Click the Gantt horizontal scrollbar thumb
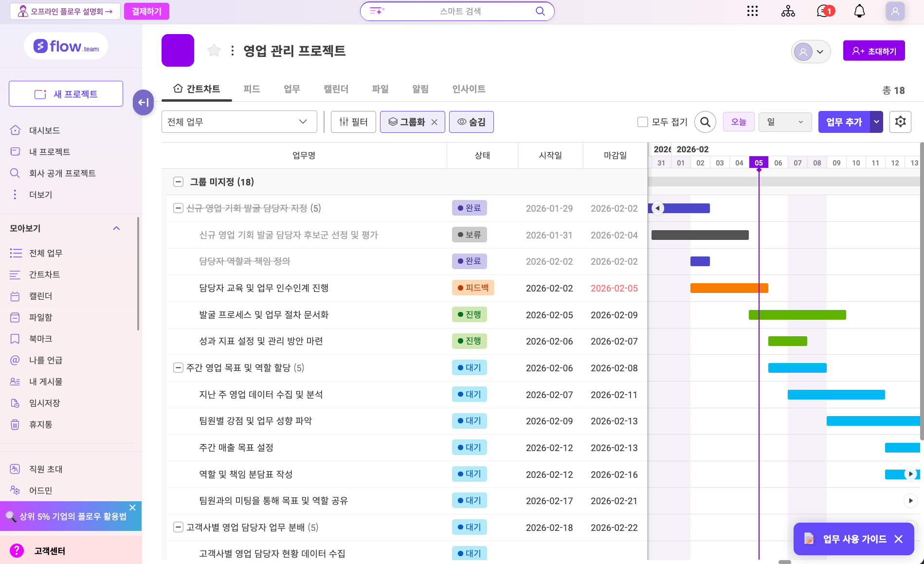 point(785,562)
